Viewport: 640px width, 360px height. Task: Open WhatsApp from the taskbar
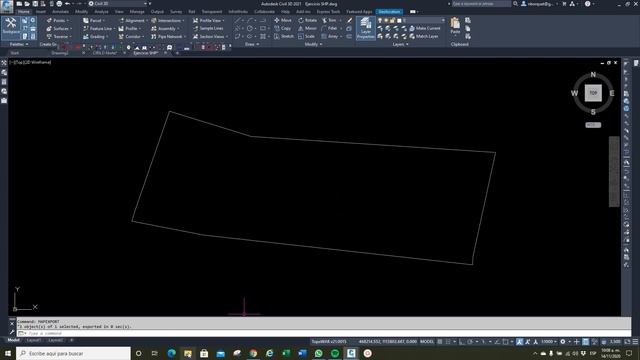point(319,353)
